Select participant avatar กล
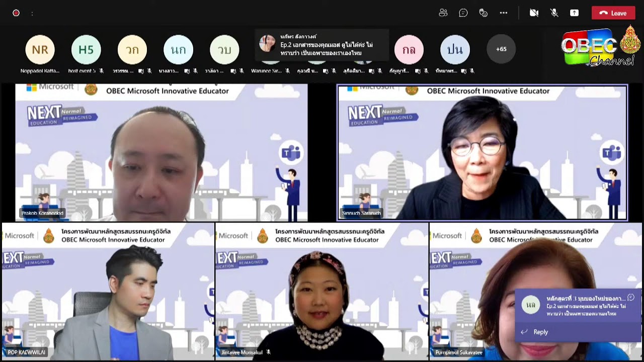The height and width of the screenshot is (362, 644). pos(409,49)
